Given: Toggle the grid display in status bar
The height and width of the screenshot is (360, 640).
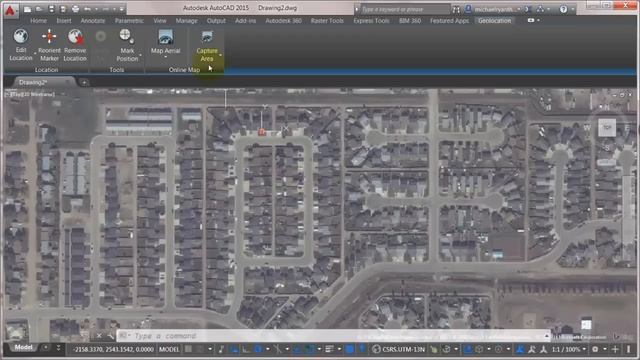Looking at the screenshot, I should (x=188, y=349).
